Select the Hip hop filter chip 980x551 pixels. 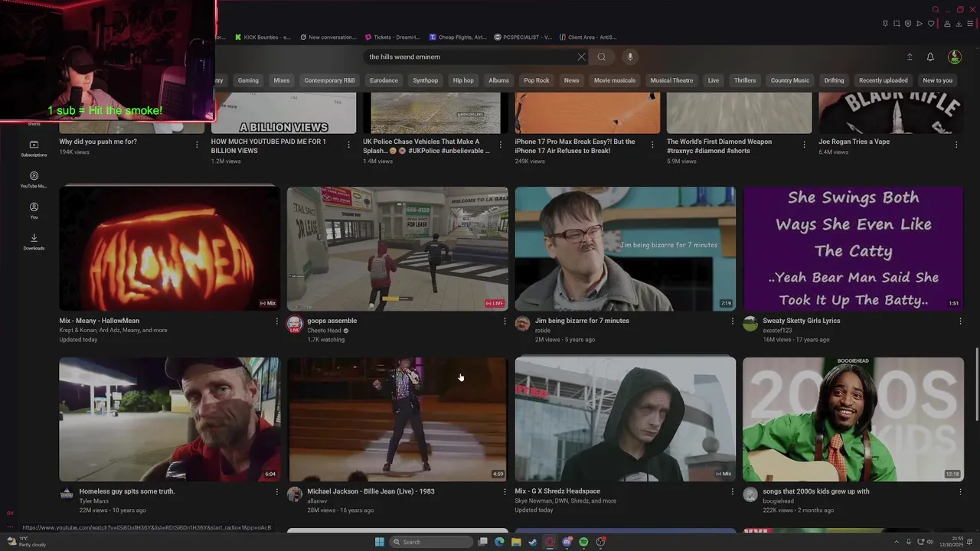pyautogui.click(x=463, y=80)
